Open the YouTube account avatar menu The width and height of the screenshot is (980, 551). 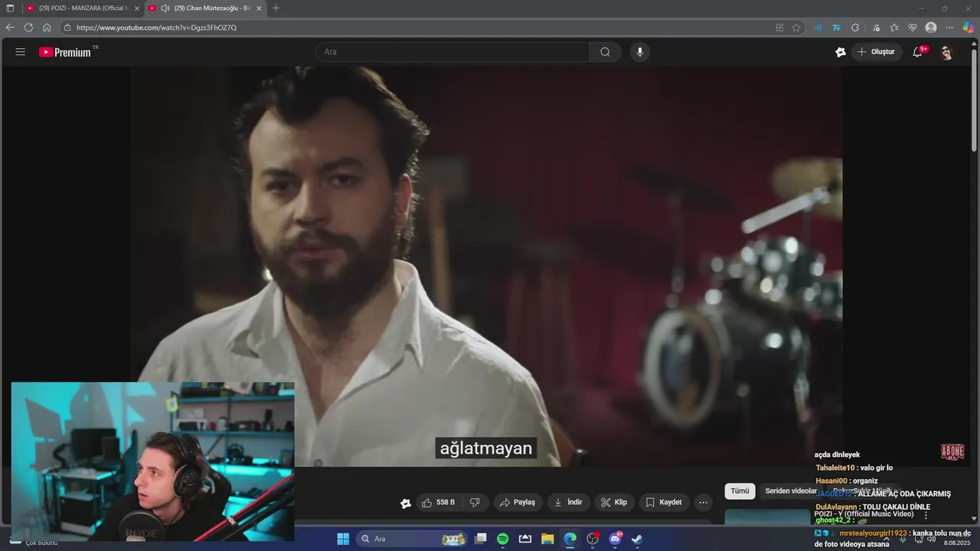pos(946,52)
